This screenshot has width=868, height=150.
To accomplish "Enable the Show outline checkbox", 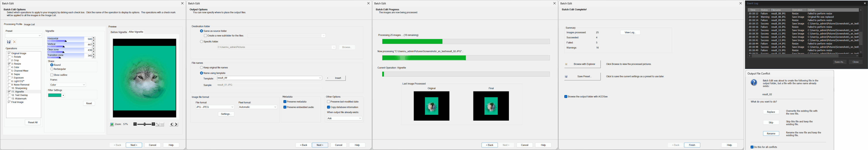I will [52, 75].
